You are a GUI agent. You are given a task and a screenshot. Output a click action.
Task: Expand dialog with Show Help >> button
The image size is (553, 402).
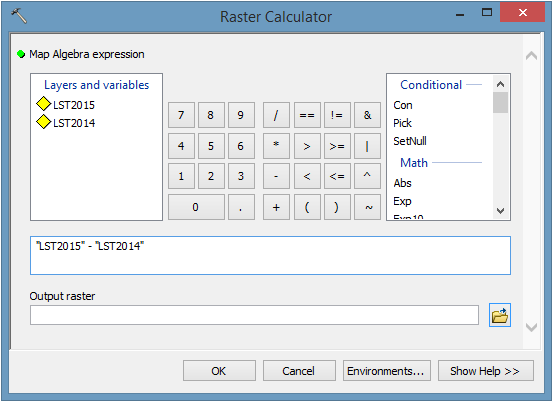coord(486,371)
